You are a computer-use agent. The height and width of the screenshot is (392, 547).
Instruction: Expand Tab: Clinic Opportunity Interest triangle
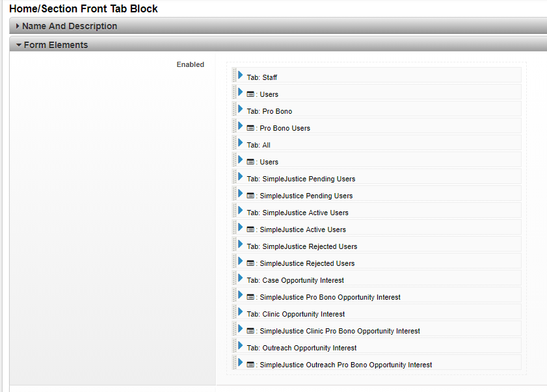tap(241, 312)
